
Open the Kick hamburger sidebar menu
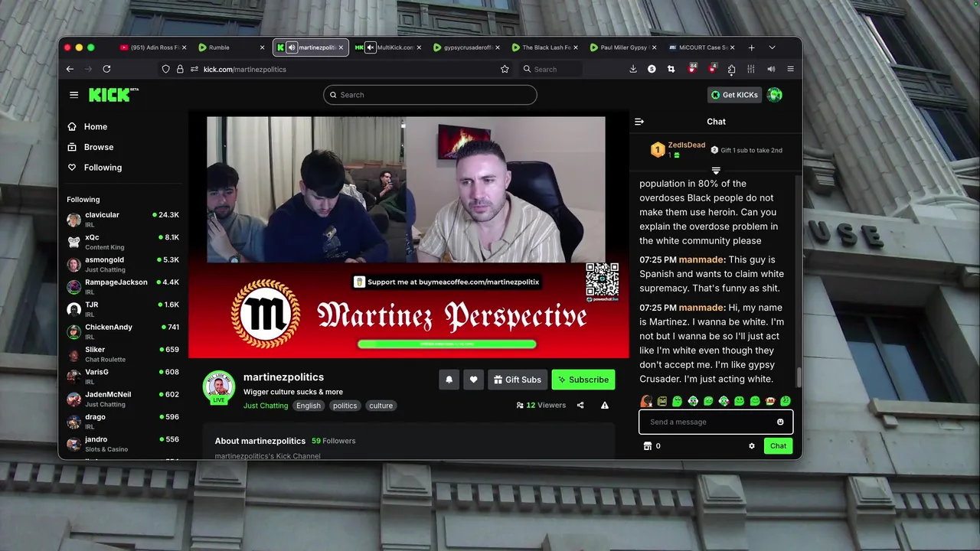73,95
